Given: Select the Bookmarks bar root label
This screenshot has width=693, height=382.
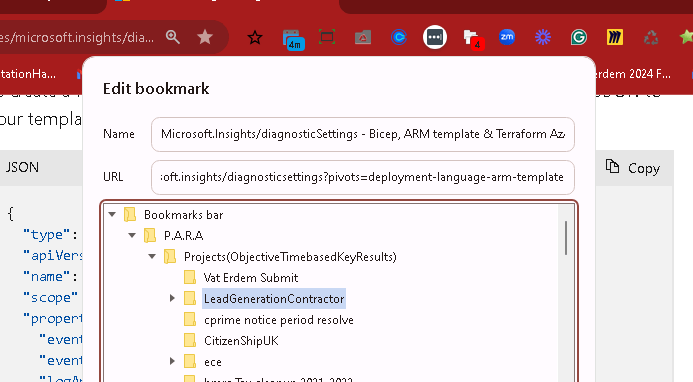Looking at the screenshot, I should (183, 215).
